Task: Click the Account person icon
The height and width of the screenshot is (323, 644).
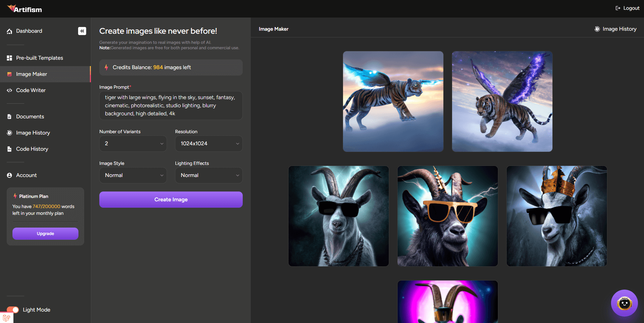Action: pos(9,175)
